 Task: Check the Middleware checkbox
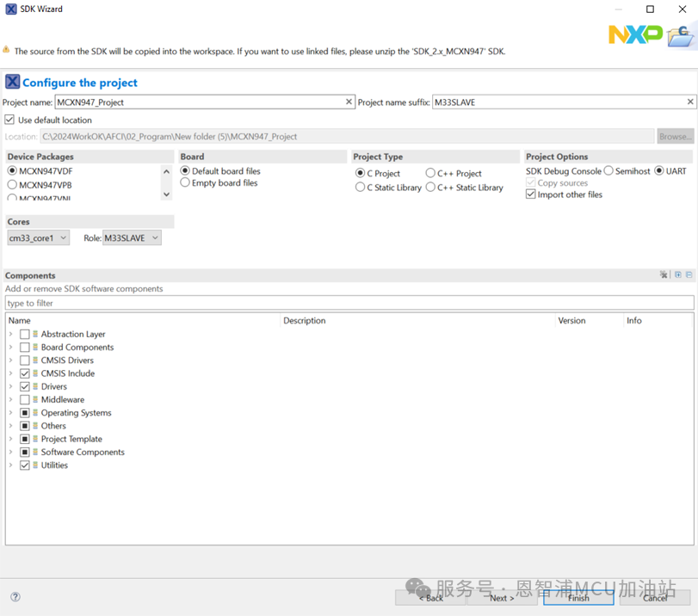tap(25, 399)
